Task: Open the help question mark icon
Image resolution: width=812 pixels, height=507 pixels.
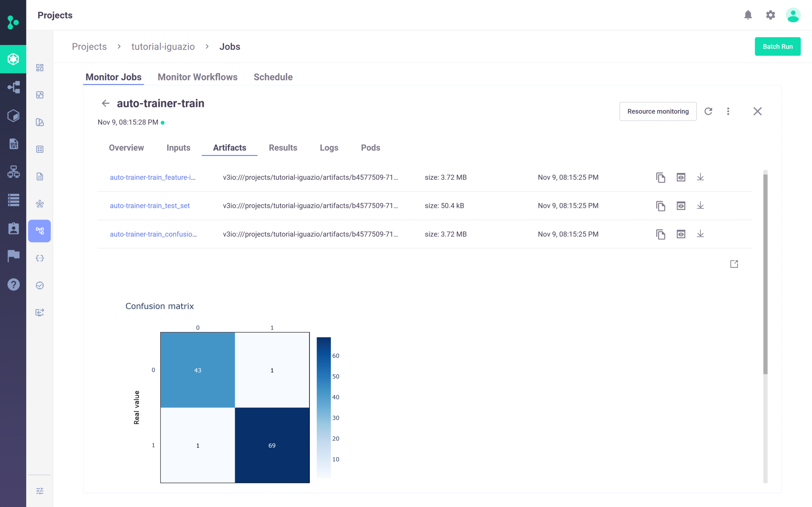Action: 13,285
